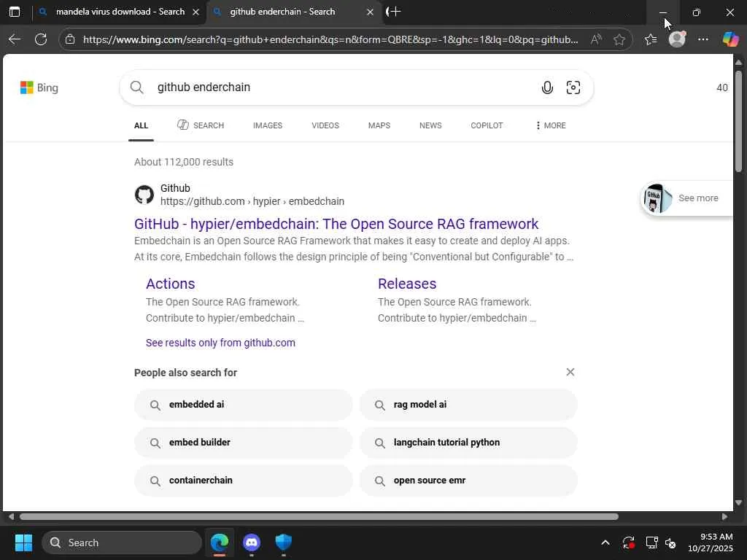Click the display network tray icon
747x560 pixels.
(651, 542)
